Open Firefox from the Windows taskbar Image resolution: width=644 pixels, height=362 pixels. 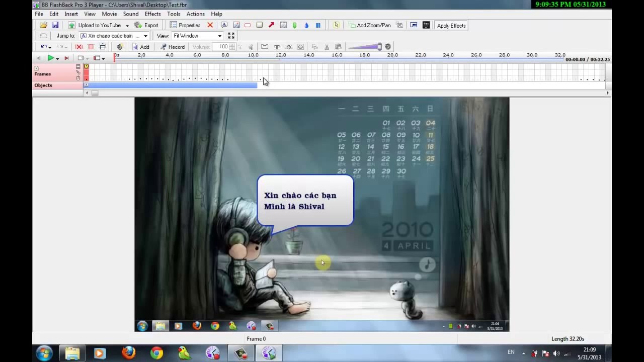(x=129, y=353)
